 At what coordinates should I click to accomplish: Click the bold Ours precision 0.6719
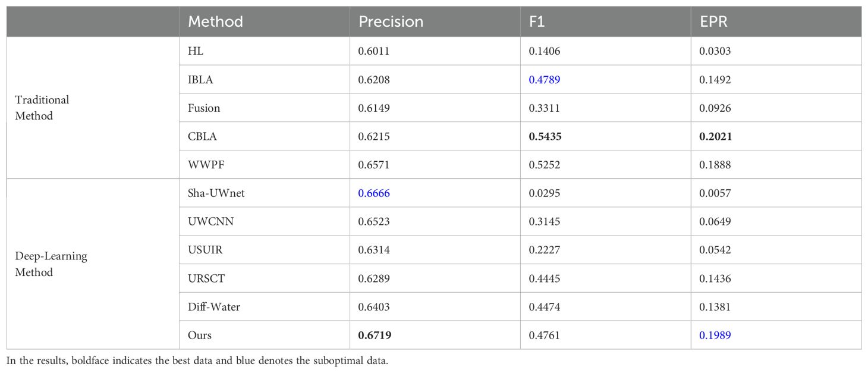pos(374,336)
